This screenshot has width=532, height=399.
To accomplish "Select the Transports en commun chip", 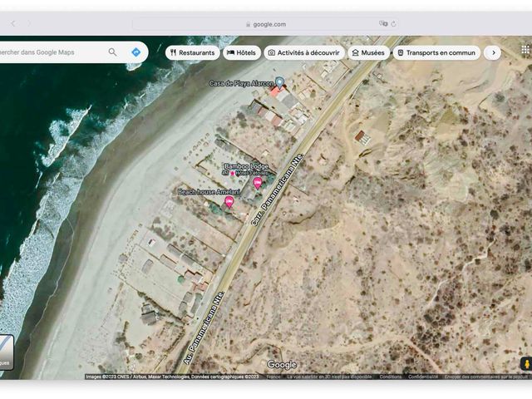I will click(x=436, y=52).
